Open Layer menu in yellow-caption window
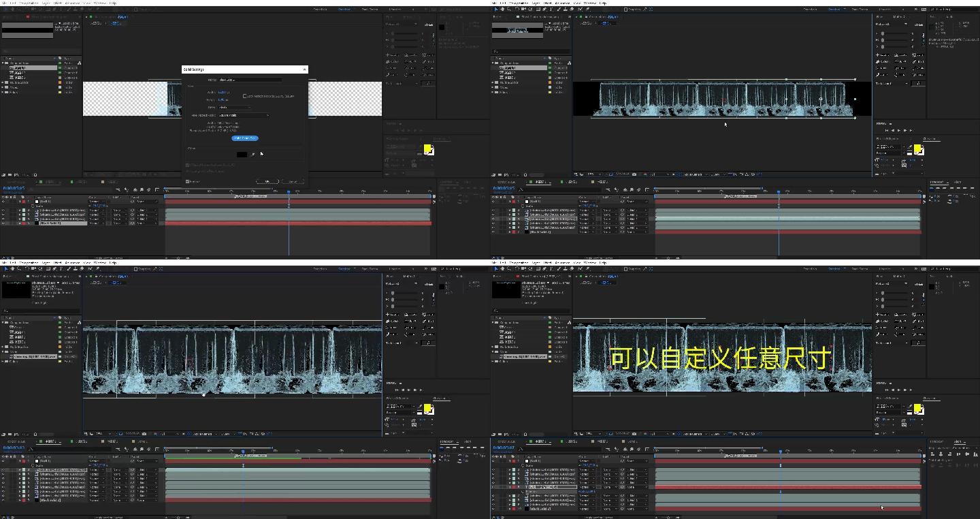The image size is (980, 519). pos(536,262)
